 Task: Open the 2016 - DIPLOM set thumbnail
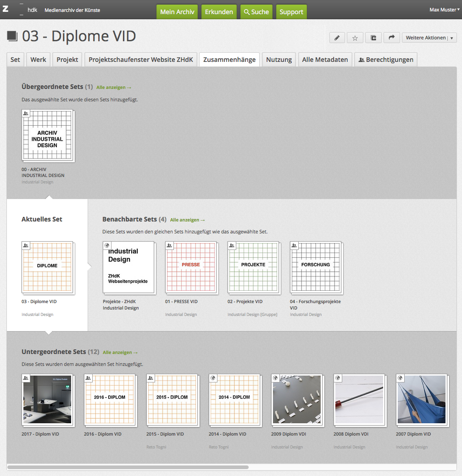pyautogui.click(x=109, y=399)
